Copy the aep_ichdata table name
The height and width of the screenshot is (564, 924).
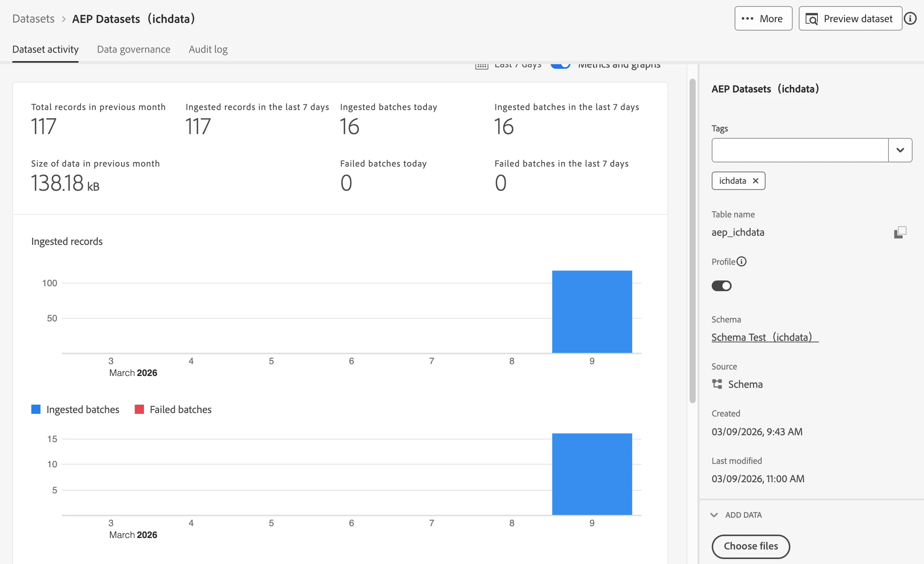(900, 232)
